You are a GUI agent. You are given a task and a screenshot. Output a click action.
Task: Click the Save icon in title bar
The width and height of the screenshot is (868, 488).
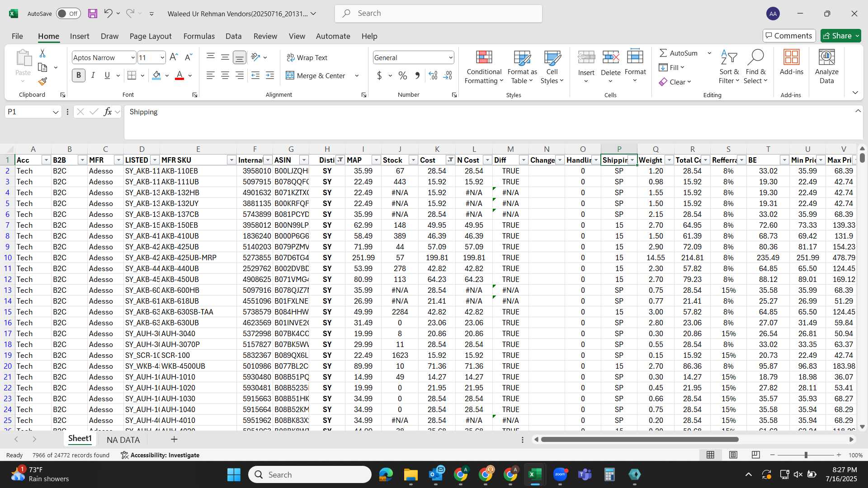[92, 14]
